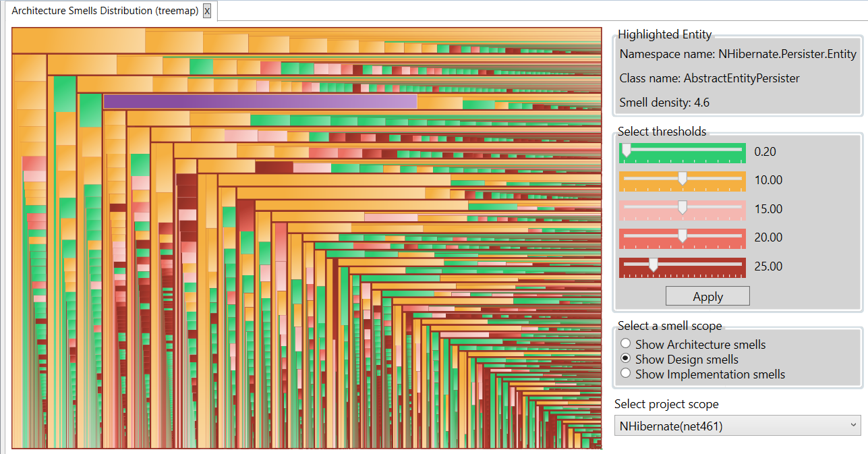Click the Smell density 4.6 label
The image size is (868, 454).
[x=664, y=103]
